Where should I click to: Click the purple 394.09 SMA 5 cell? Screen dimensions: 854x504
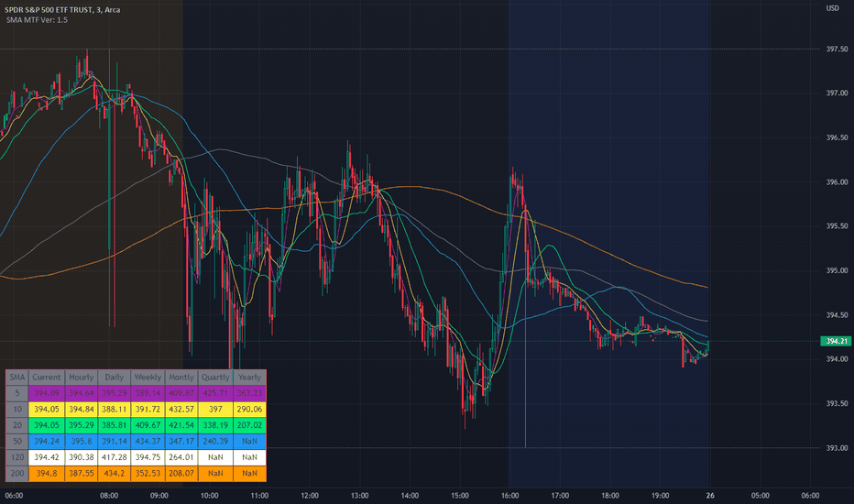(x=47, y=393)
